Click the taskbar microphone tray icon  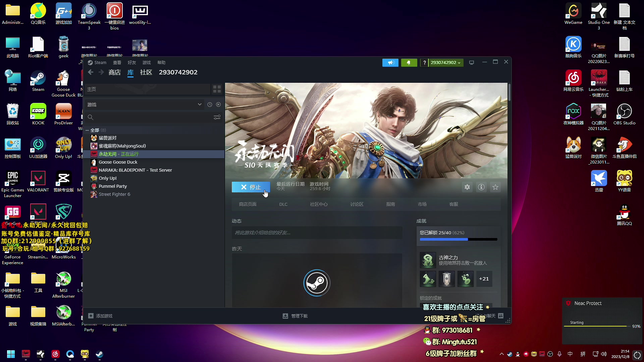(x=559, y=354)
